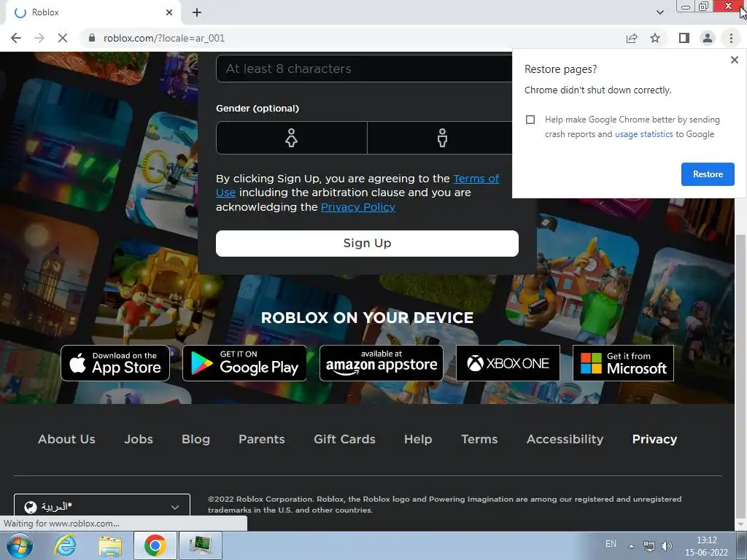Open the volume speaker icon

pos(667,545)
